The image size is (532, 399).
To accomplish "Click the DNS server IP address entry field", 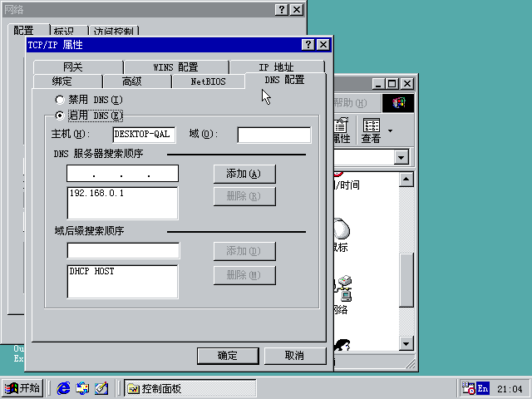I will (122, 174).
